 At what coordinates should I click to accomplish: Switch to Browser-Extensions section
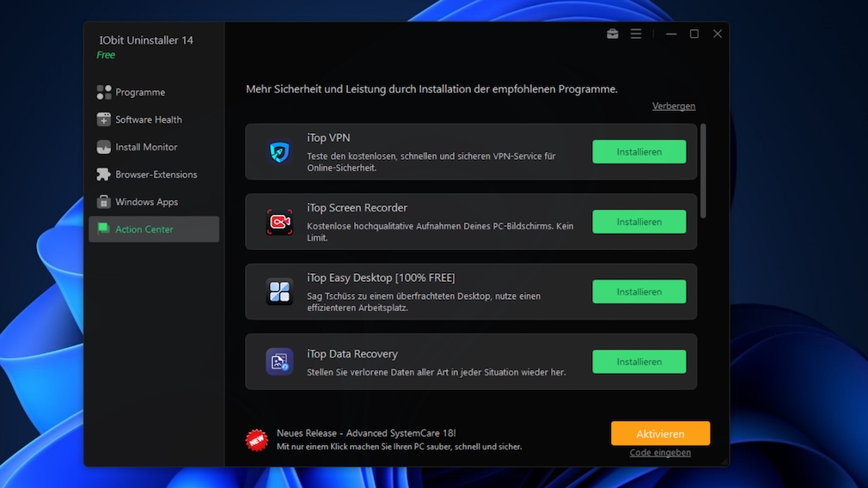coord(156,174)
